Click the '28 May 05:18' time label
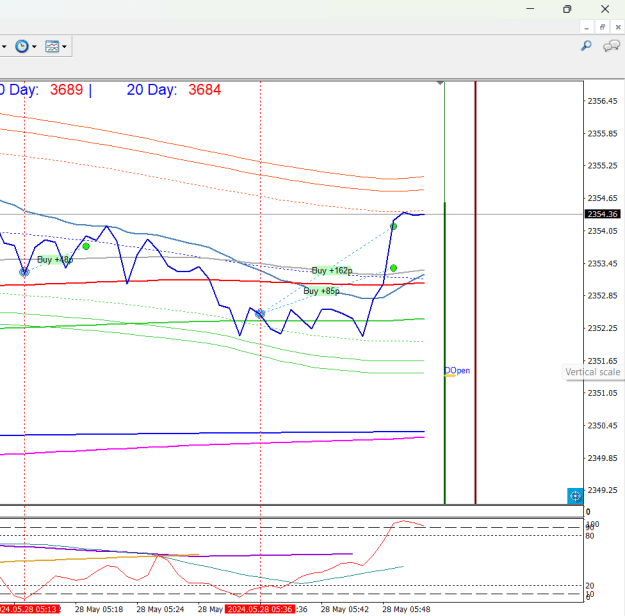Image resolution: width=625 pixels, height=616 pixels. pyautogui.click(x=99, y=609)
